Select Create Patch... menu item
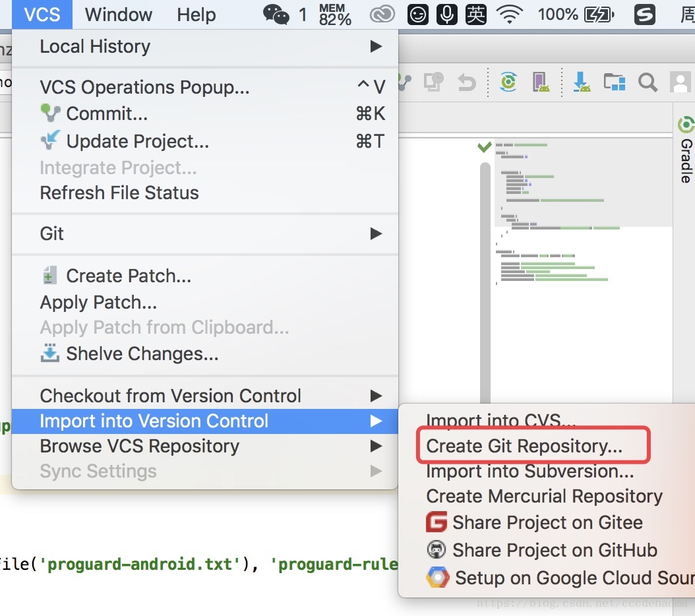 (205, 276)
